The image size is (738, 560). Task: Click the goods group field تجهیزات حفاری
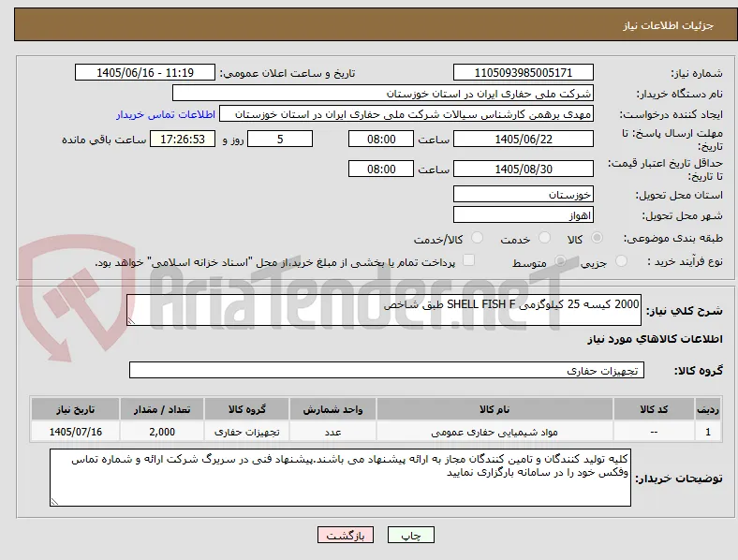pos(387,370)
